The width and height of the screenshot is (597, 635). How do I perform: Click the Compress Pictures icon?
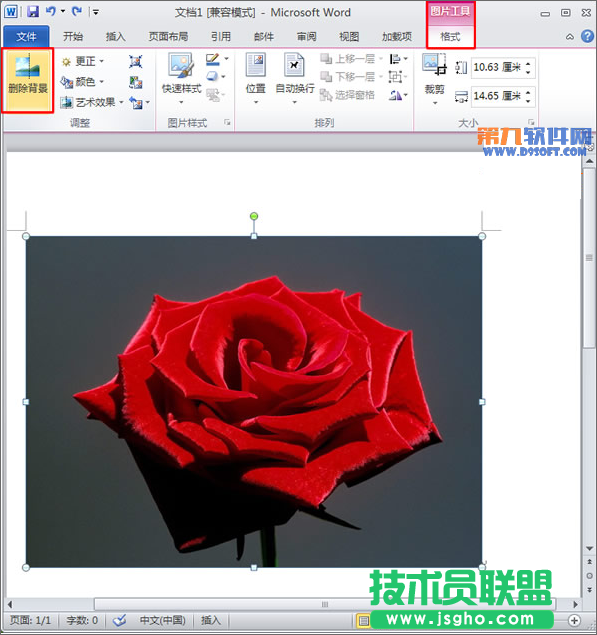pos(135,62)
